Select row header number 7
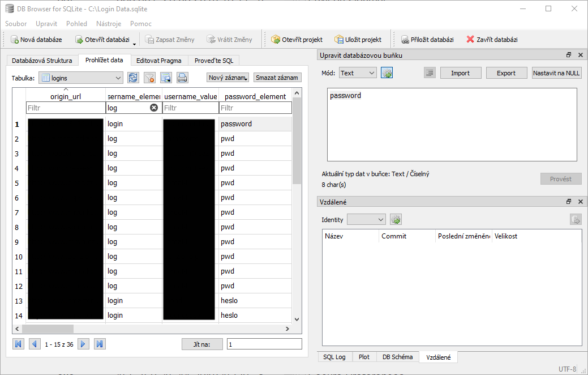588x375 pixels. tap(19, 212)
